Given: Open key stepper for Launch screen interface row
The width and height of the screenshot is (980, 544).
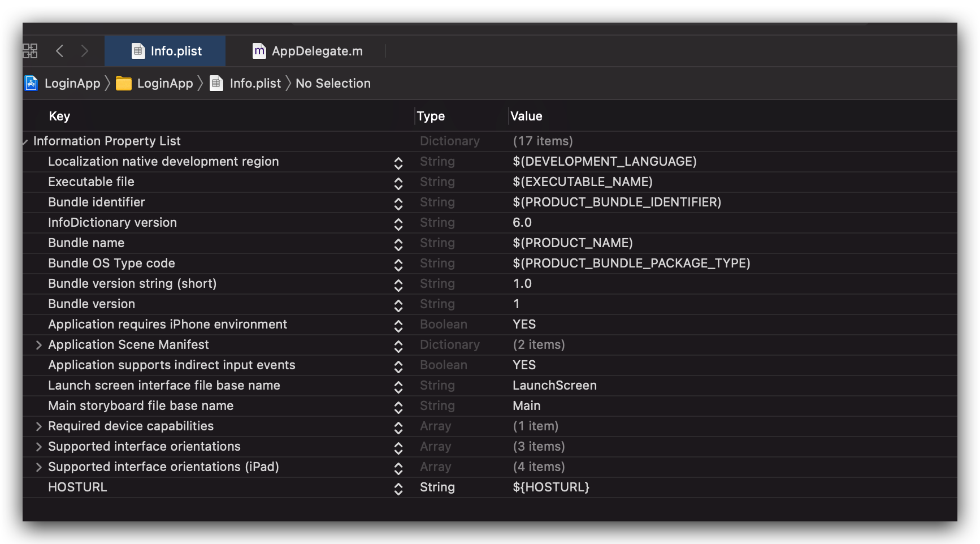Looking at the screenshot, I should 398,387.
